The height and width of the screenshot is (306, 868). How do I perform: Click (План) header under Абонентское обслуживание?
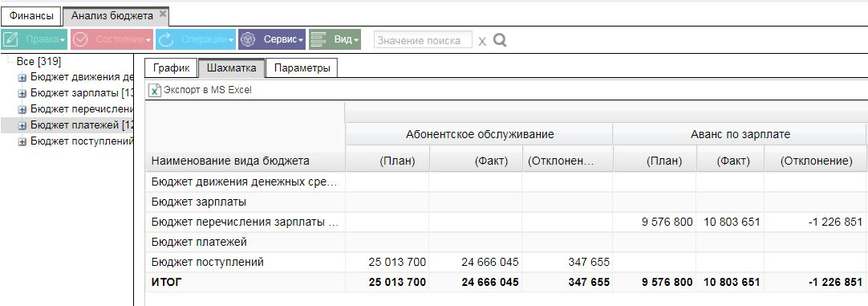387,161
